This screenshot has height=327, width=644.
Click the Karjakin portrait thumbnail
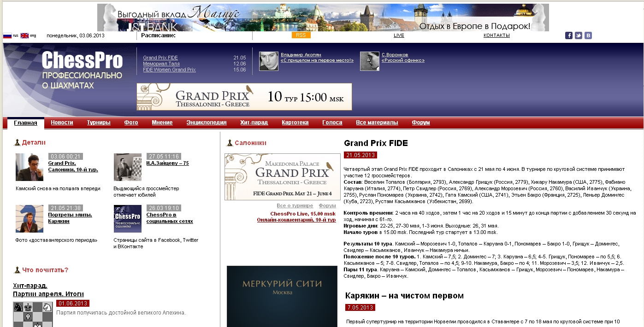pyautogui.click(x=30, y=219)
